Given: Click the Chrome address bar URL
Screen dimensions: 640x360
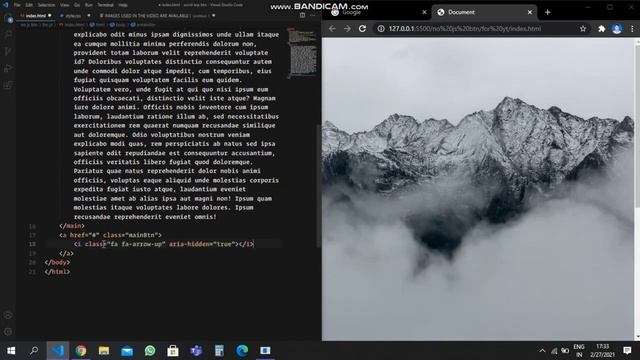Looking at the screenshot, I should pyautogui.click(x=465, y=29).
